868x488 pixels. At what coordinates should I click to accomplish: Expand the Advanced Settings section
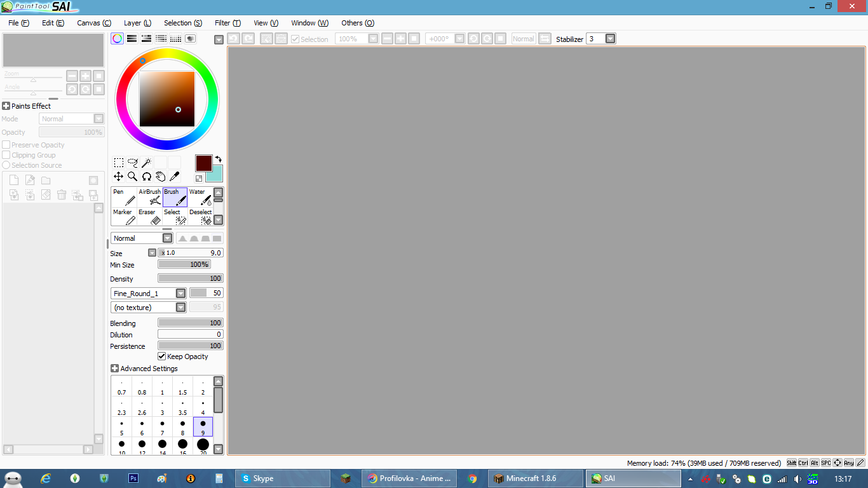click(x=114, y=369)
